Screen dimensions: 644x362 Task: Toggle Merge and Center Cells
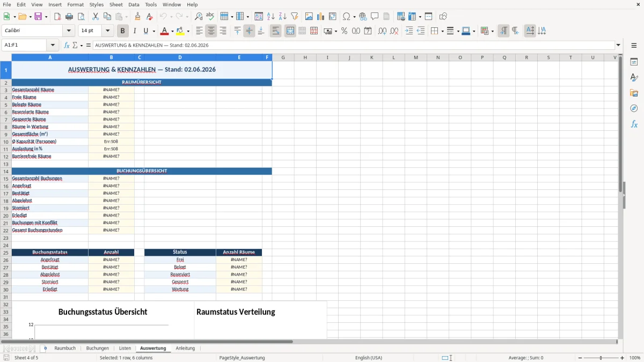click(290, 31)
